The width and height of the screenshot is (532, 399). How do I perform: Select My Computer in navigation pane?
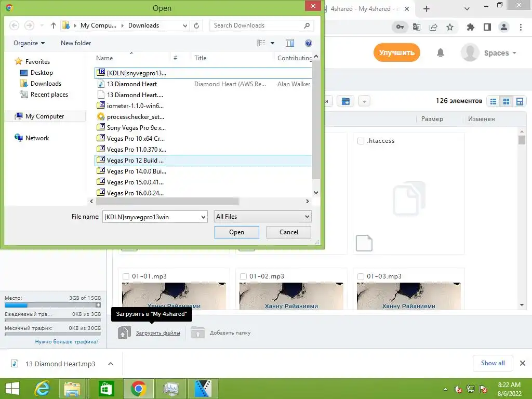click(x=45, y=116)
